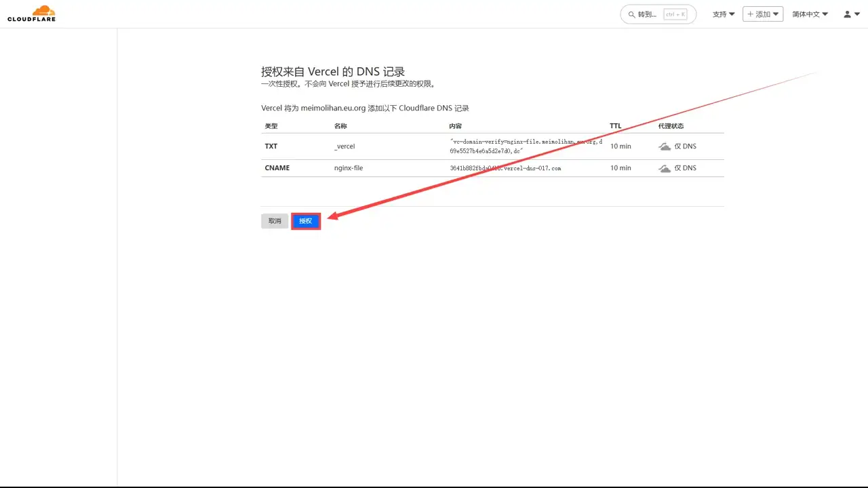Viewport: 868px width, 488px height.
Task: Click the 代理状态 column header
Action: pyautogui.click(x=671, y=126)
